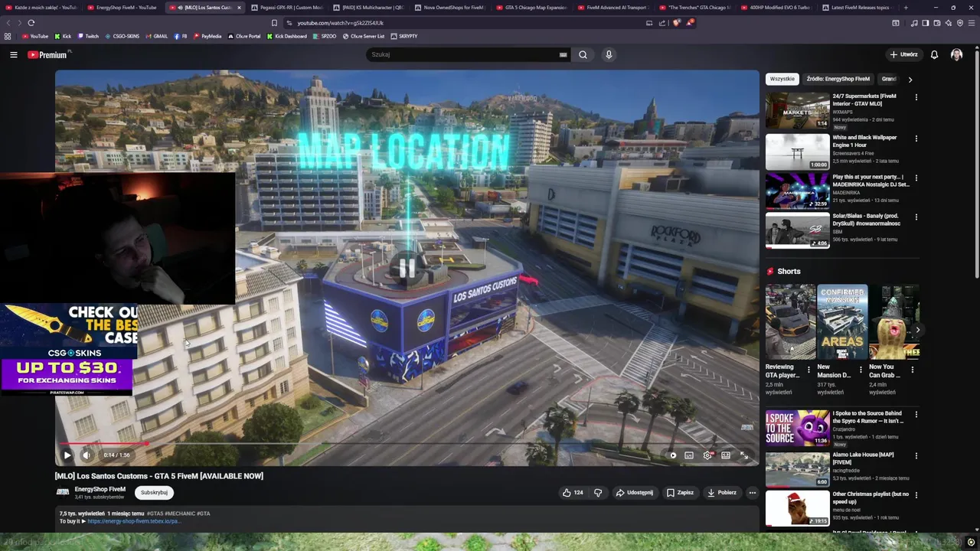980x551 pixels.
Task: Open energy-shop-fivem tebex link
Action: 134,521
